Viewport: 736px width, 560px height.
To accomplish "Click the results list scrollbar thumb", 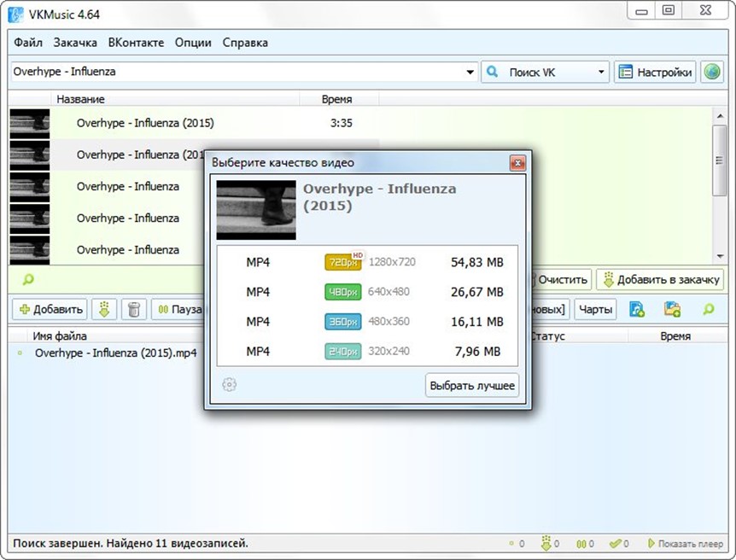I will [720, 160].
